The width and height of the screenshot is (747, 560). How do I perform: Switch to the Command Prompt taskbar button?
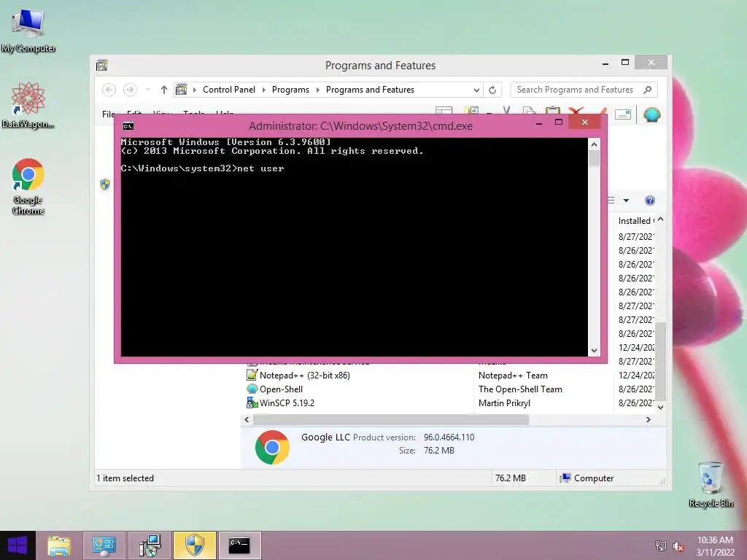point(239,545)
